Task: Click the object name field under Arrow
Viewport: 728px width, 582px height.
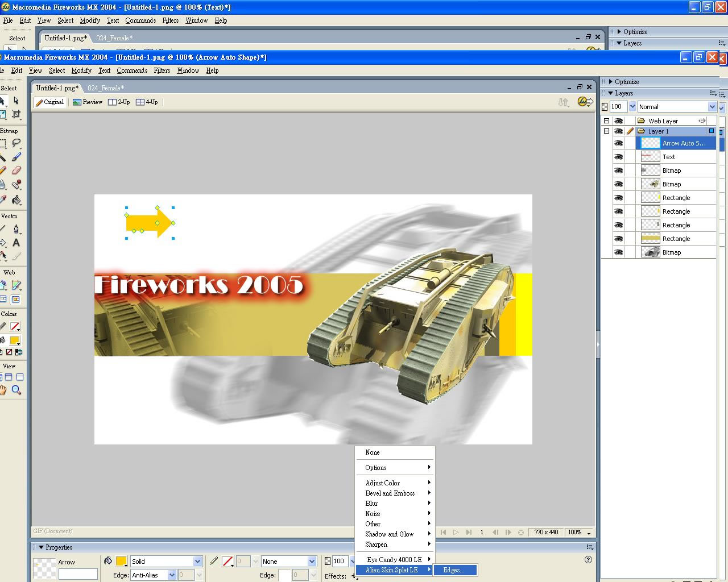Action: tap(78, 574)
